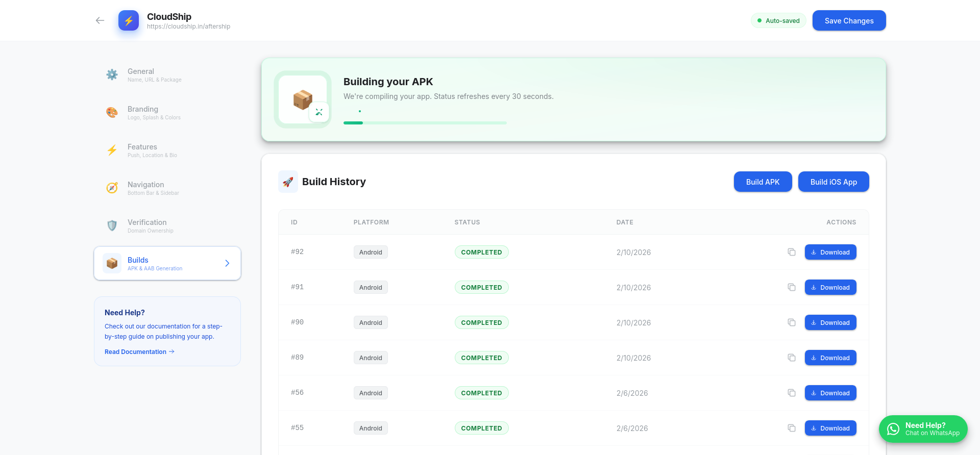Click the Verification shield icon
The height and width of the screenshot is (455, 980).
coord(112,225)
